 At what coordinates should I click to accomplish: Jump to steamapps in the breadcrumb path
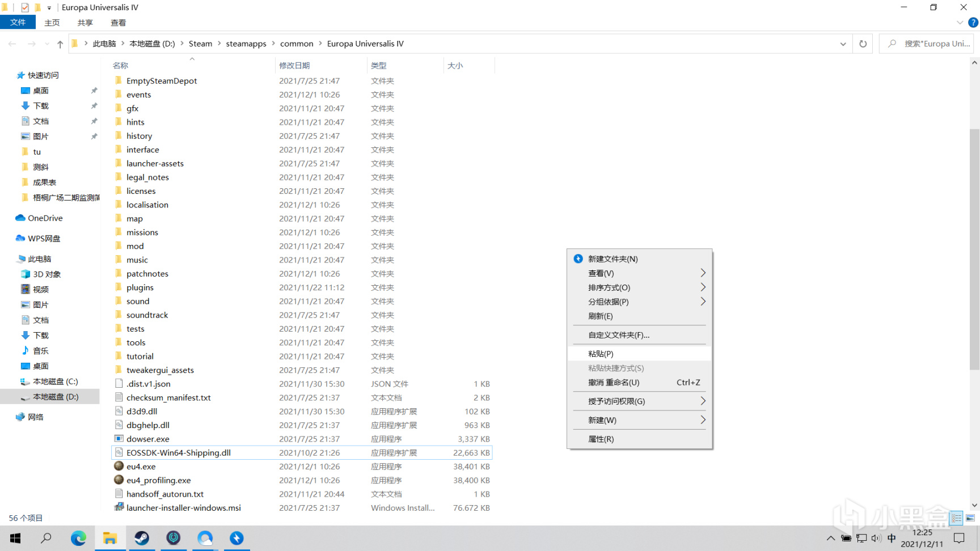tap(246, 44)
